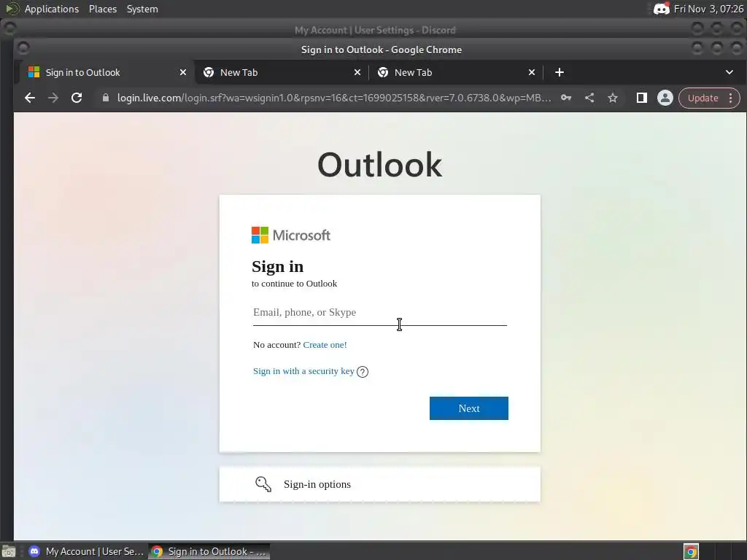Open Sign-in options
The width and height of the screenshot is (747, 560).
[379, 484]
